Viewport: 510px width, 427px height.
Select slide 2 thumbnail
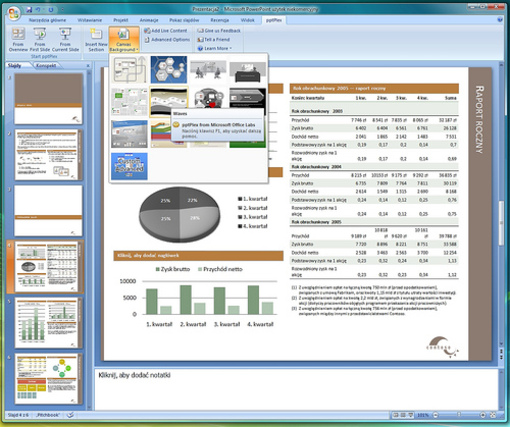(x=48, y=155)
